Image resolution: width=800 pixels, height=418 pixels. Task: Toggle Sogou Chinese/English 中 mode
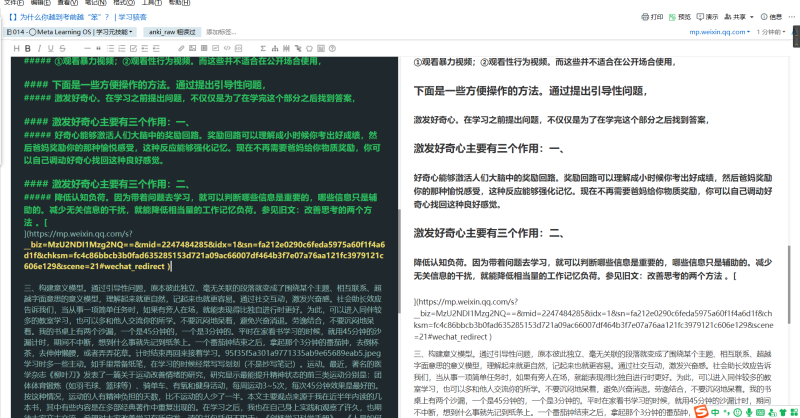715,412
